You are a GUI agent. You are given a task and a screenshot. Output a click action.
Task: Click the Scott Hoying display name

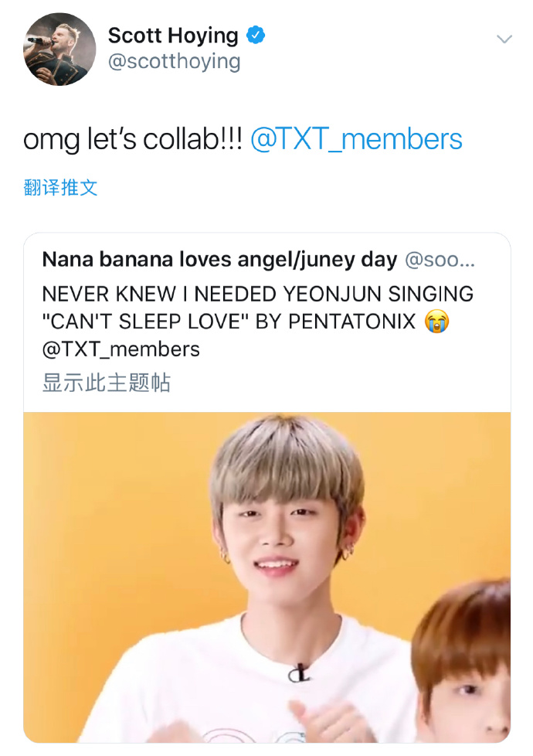173,36
